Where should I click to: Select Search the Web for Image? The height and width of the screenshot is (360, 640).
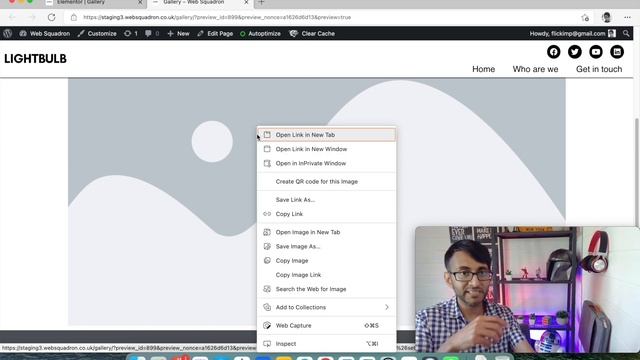coord(327,289)
